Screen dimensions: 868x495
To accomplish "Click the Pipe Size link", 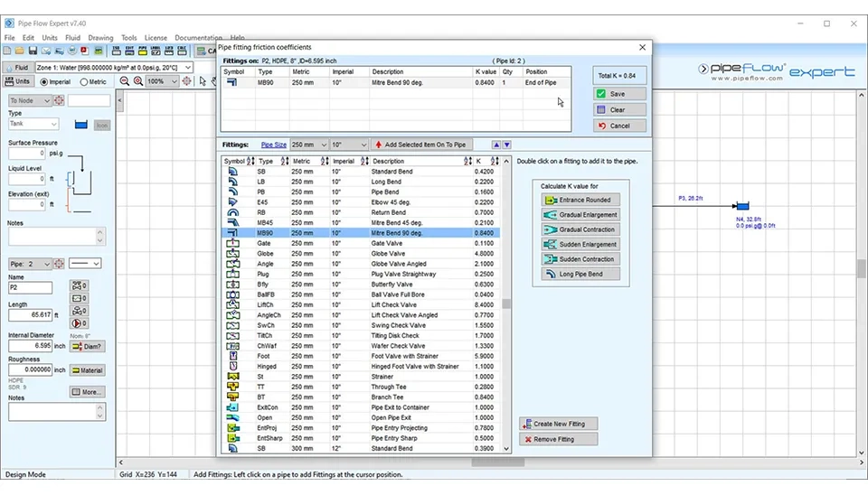I will coord(274,145).
